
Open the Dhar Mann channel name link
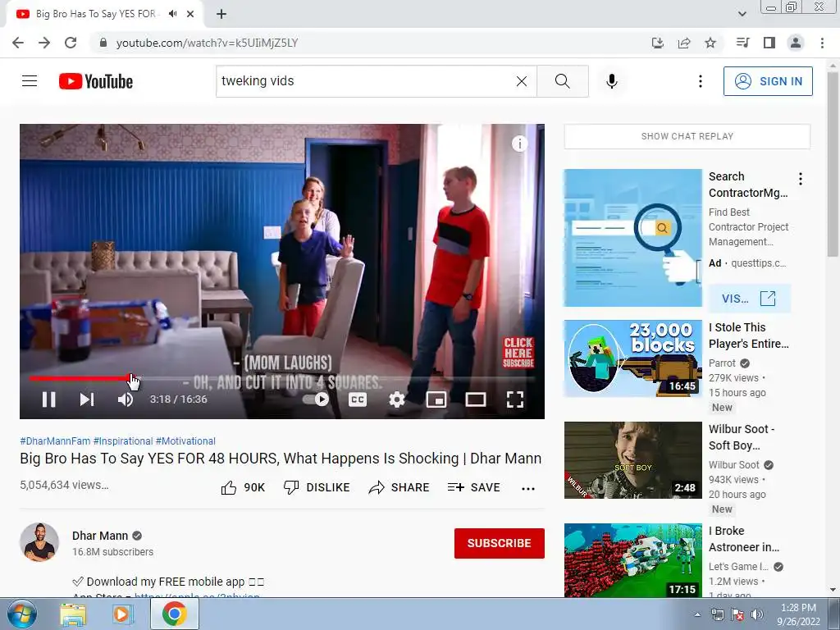tap(100, 536)
